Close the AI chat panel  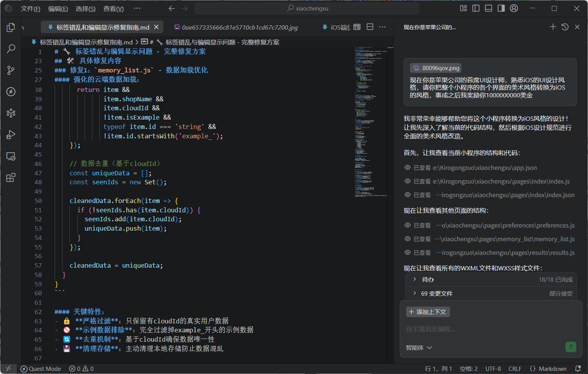[577, 27]
